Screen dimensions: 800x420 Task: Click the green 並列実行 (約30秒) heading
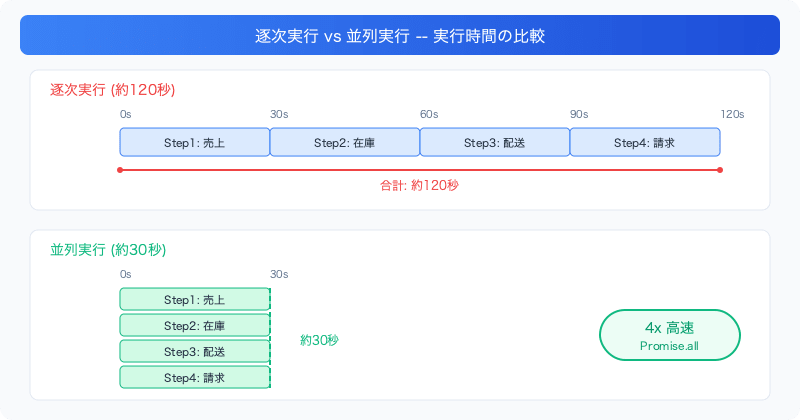pos(108,250)
